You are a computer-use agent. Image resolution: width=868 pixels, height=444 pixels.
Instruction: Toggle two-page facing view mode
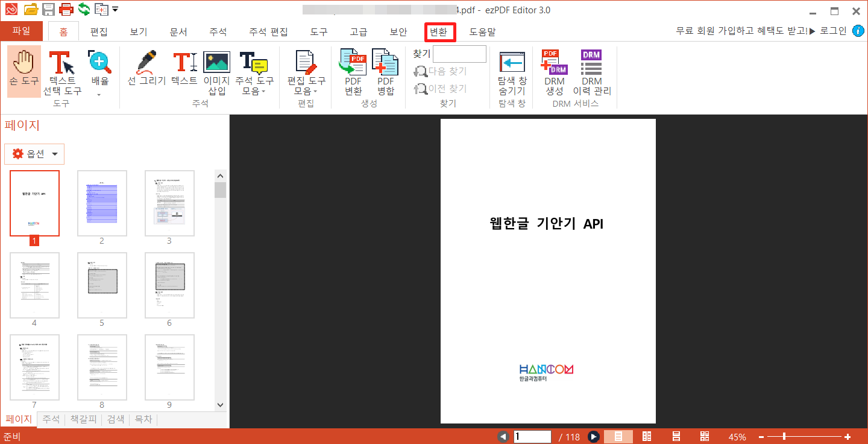pos(647,437)
